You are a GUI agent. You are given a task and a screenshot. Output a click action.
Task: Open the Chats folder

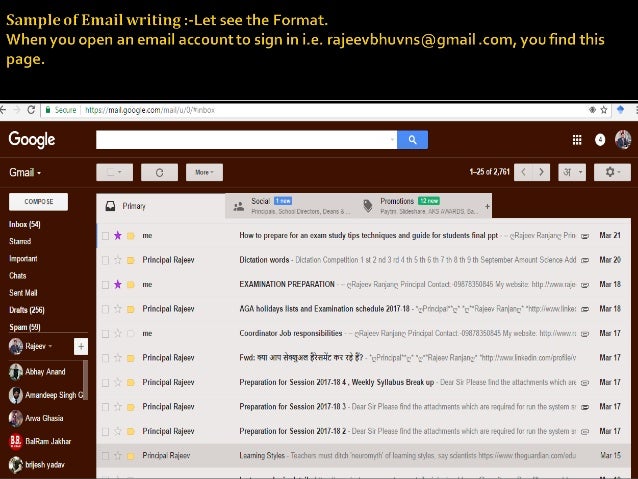point(17,276)
